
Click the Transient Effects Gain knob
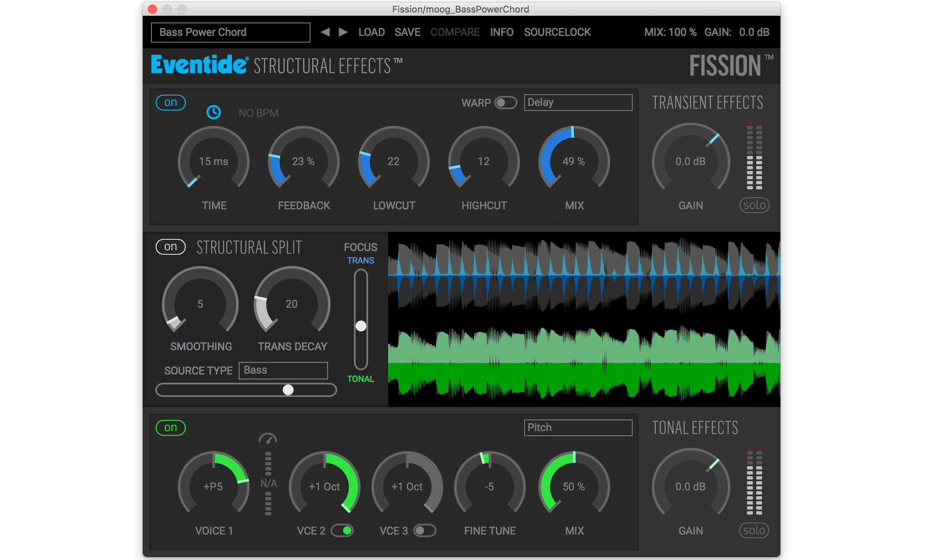[691, 161]
